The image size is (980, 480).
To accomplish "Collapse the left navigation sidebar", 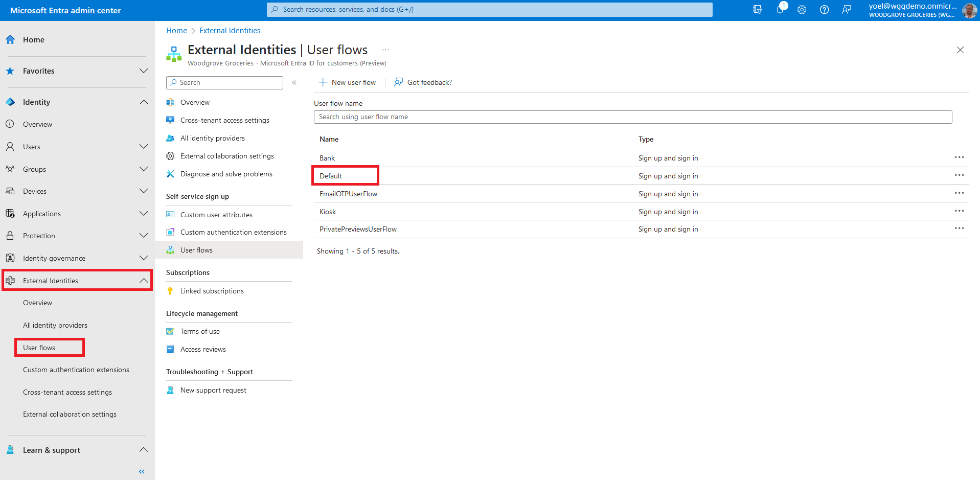I will 142,471.
